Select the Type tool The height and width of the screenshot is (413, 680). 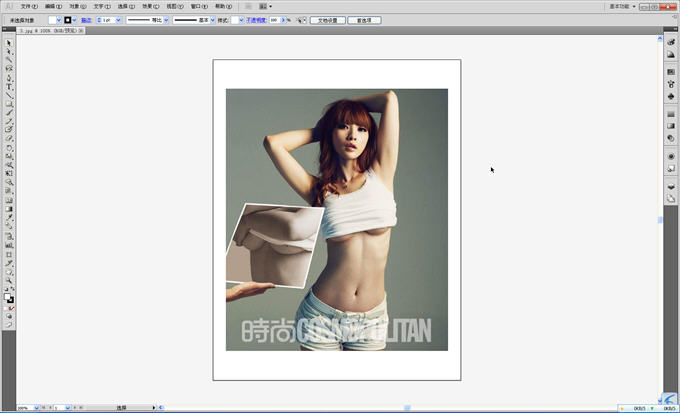(9, 87)
